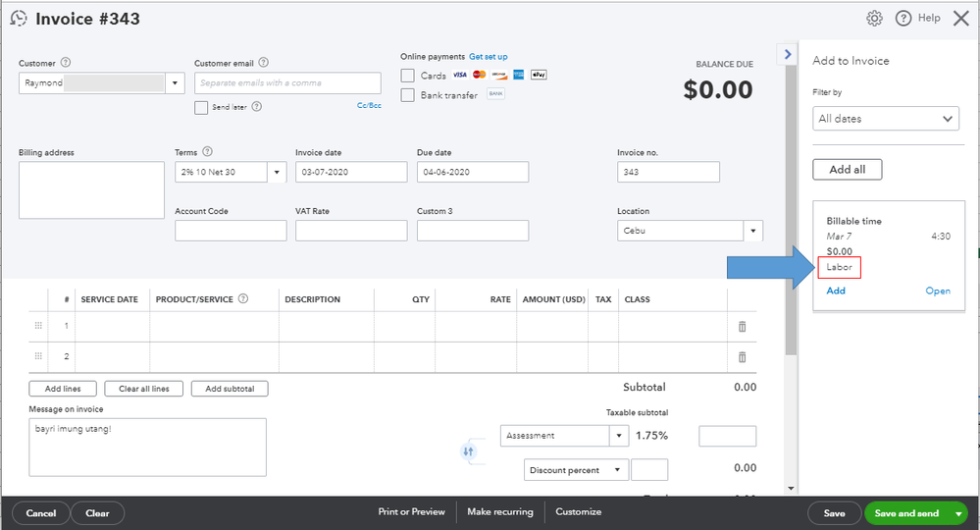The width and height of the screenshot is (980, 530).
Task: Collapse the Add to Invoice side panel
Action: pos(788,54)
